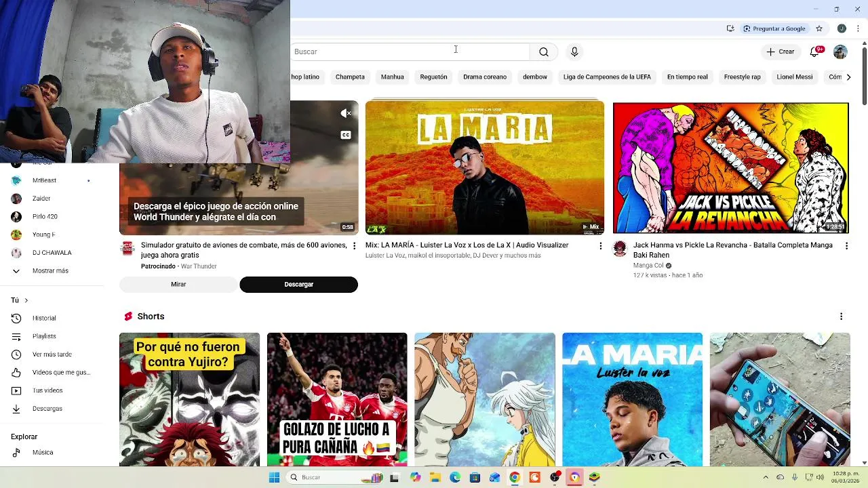The height and width of the screenshot is (488, 868).
Task: Click the Mirar button on ad
Action: [178, 285]
